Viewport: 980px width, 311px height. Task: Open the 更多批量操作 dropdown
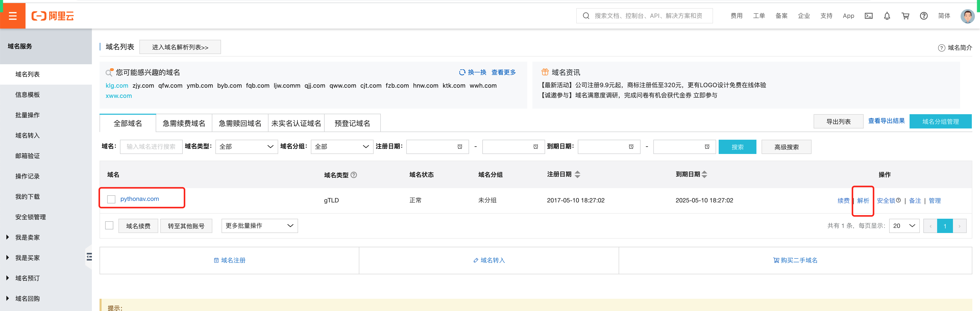[x=260, y=226]
